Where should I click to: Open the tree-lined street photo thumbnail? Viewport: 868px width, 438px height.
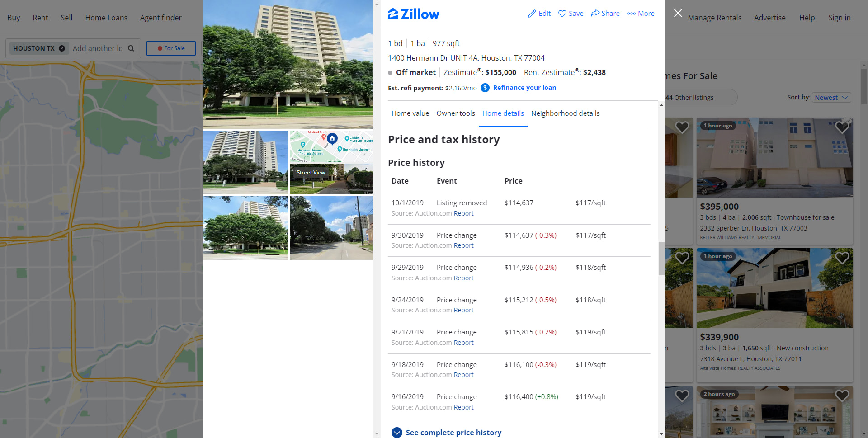coord(331,228)
